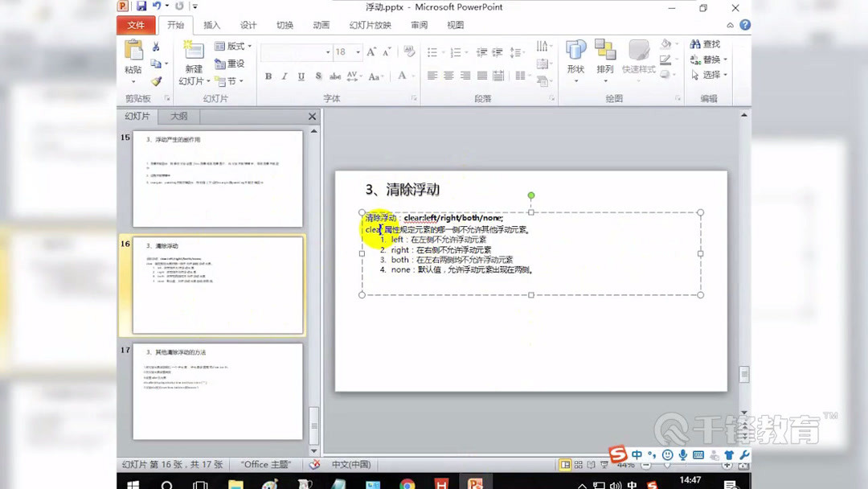Activate the Slide Show view icon
The image size is (868, 489).
604,464
